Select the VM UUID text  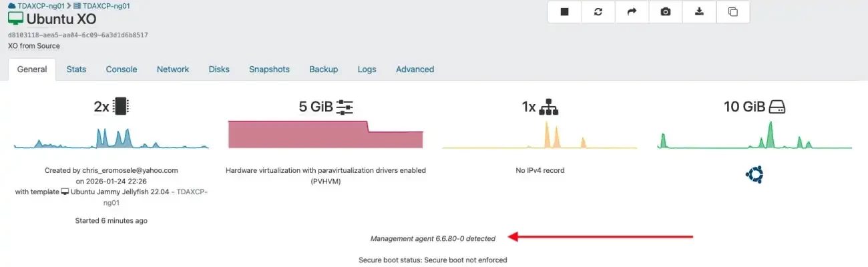click(77, 35)
